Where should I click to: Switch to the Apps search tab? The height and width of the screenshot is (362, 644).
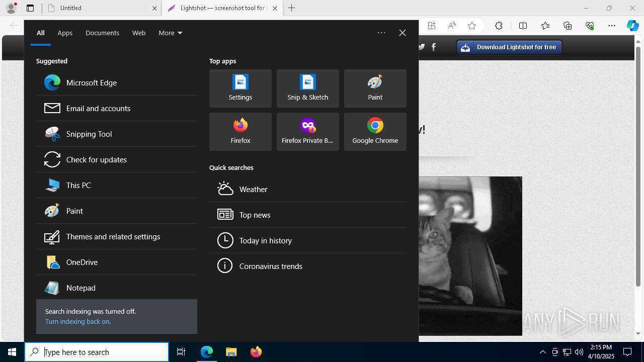(65, 33)
